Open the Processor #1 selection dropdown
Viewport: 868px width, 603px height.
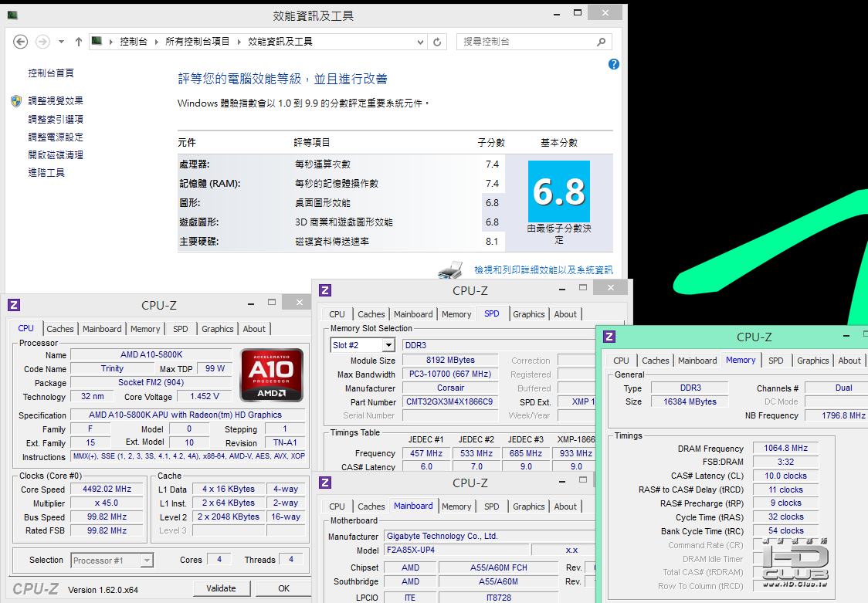[x=147, y=561]
